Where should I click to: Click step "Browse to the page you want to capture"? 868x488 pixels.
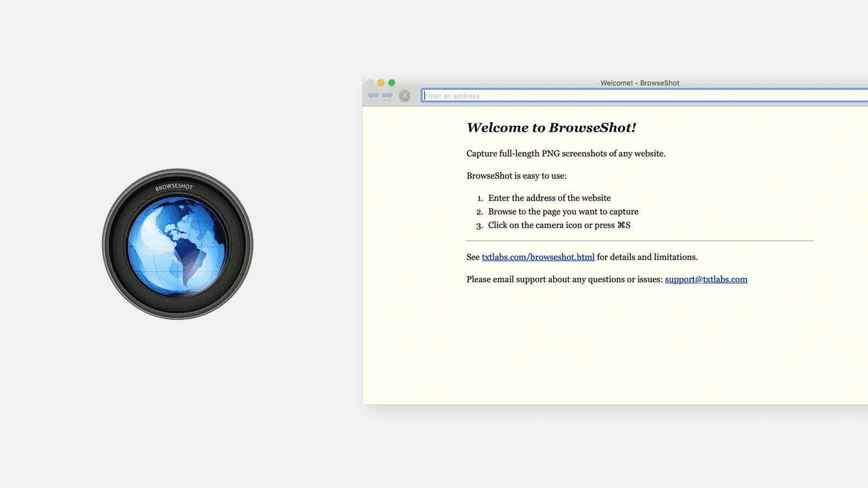point(563,211)
